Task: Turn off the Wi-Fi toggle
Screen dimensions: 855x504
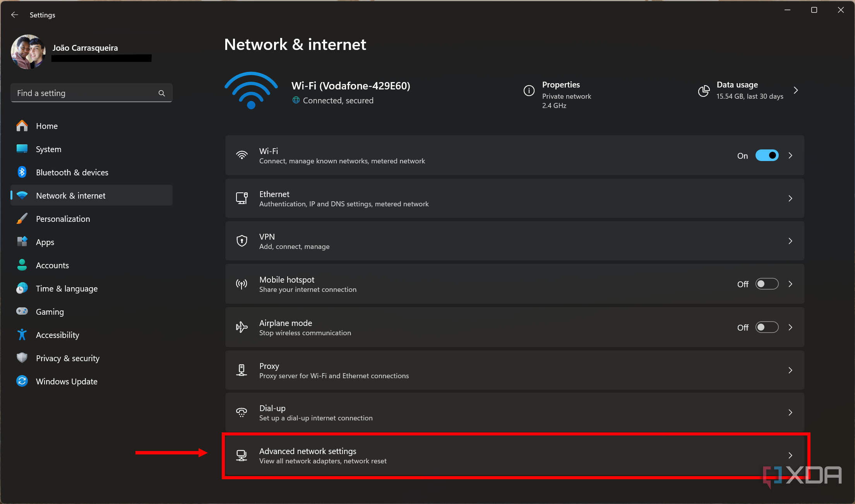Action: (767, 156)
